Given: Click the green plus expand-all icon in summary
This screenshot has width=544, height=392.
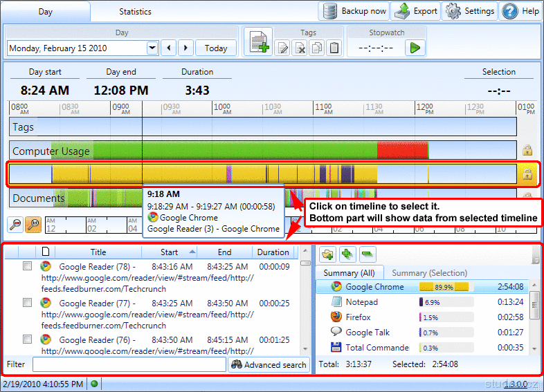Looking at the screenshot, I should point(347,254).
